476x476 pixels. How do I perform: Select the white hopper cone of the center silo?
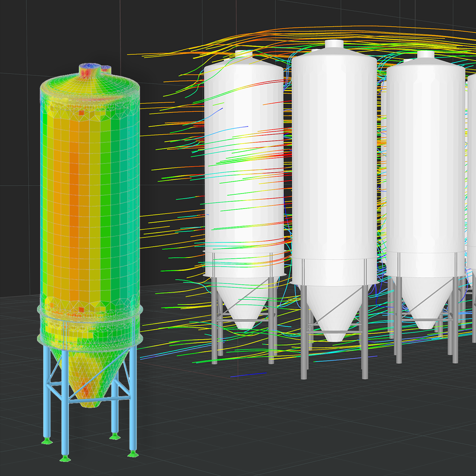click(336, 317)
